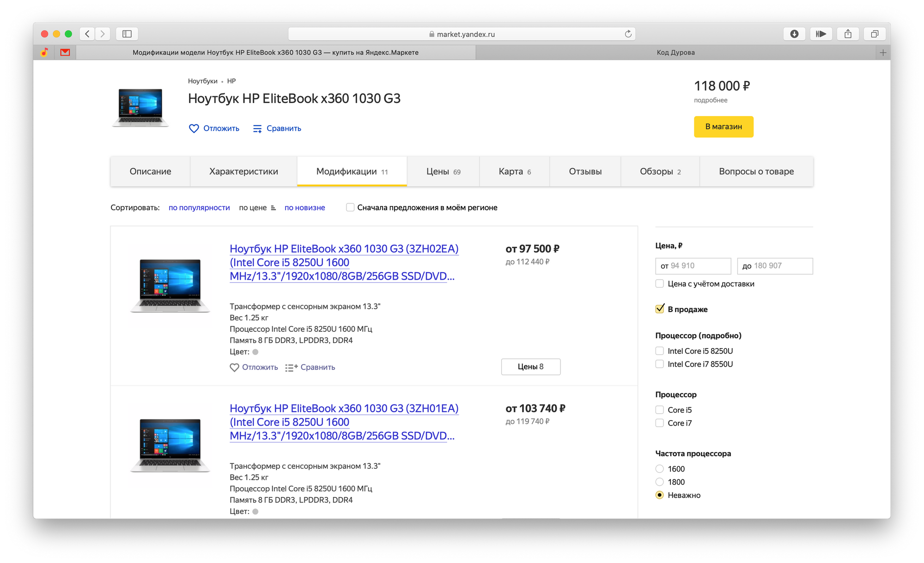The width and height of the screenshot is (924, 563).
Task: Open the Вопросы о товаре tab
Action: pyautogui.click(x=756, y=171)
